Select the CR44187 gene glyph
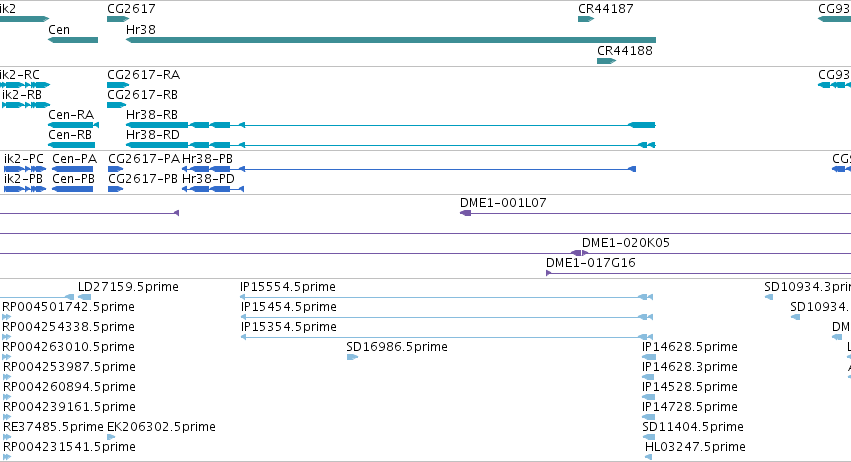This screenshot has width=851, height=462. [x=586, y=19]
